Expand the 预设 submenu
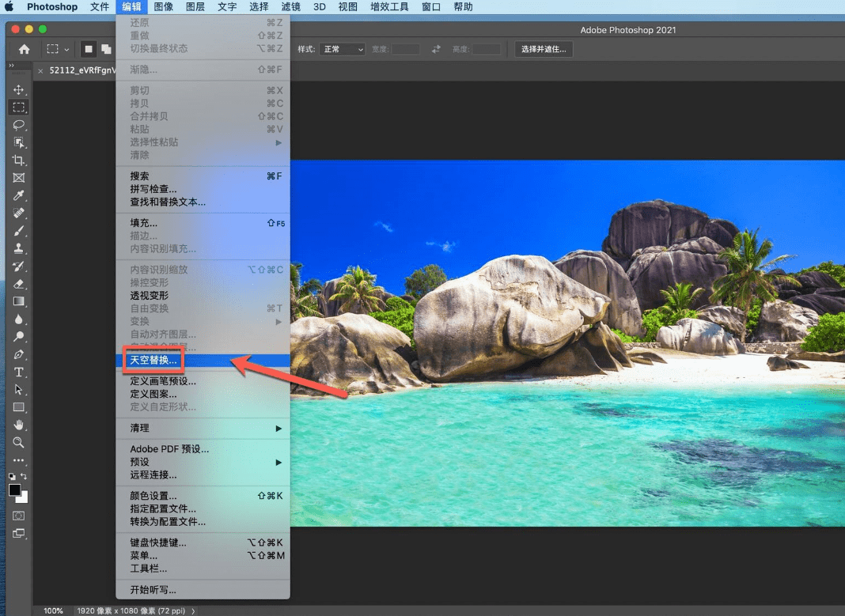This screenshot has width=845, height=616. 203,462
